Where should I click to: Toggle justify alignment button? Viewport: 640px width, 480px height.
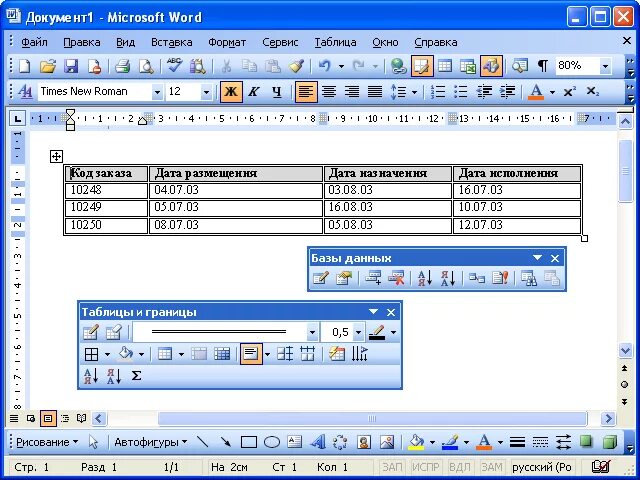coord(375,91)
